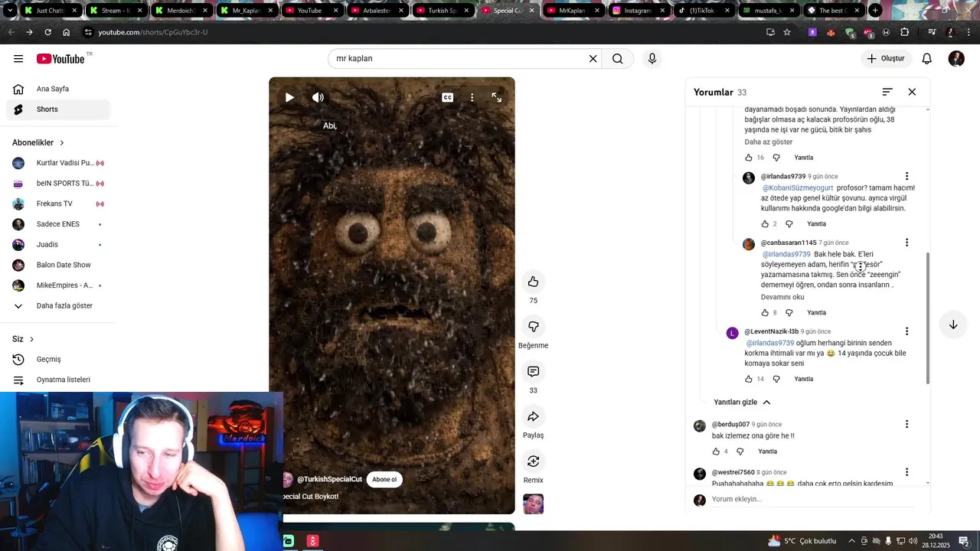
Task: Like LeventNazik's reply with 14 likes
Action: 749,379
